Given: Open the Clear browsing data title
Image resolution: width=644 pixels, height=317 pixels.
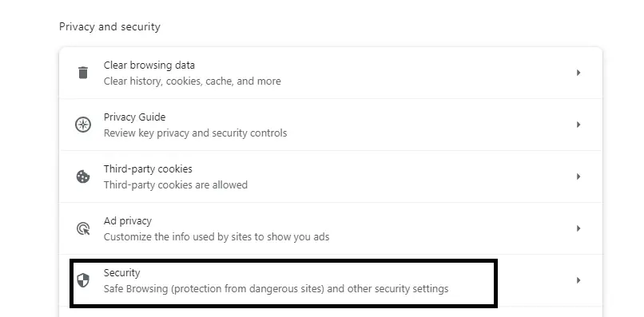Looking at the screenshot, I should pos(149,65).
